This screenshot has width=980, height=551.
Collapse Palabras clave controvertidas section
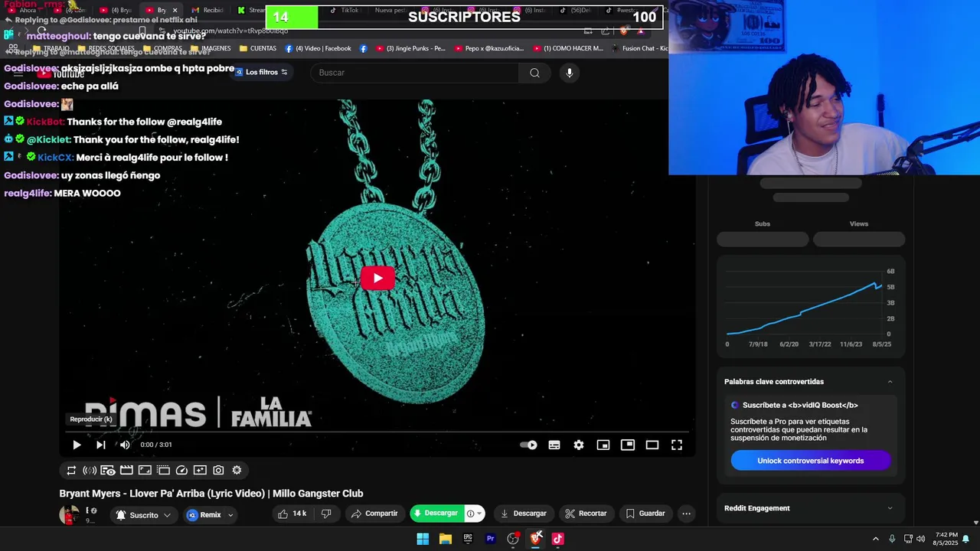pos(890,382)
